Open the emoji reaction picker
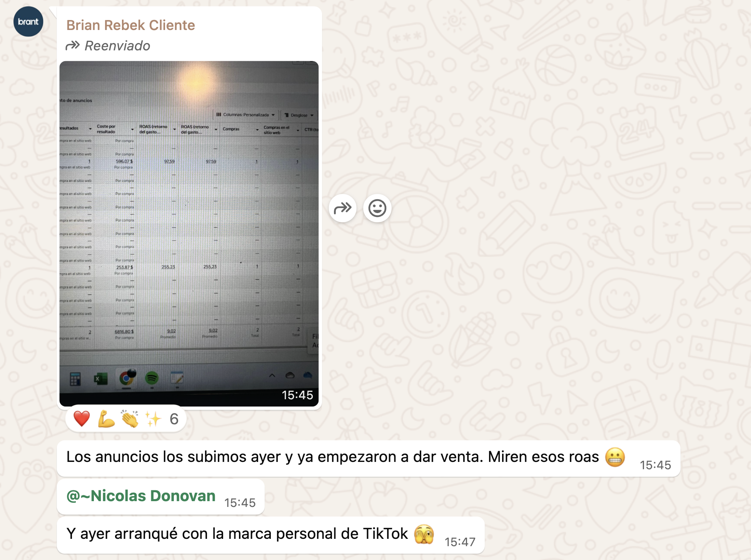The height and width of the screenshot is (560, 751). coord(378,208)
